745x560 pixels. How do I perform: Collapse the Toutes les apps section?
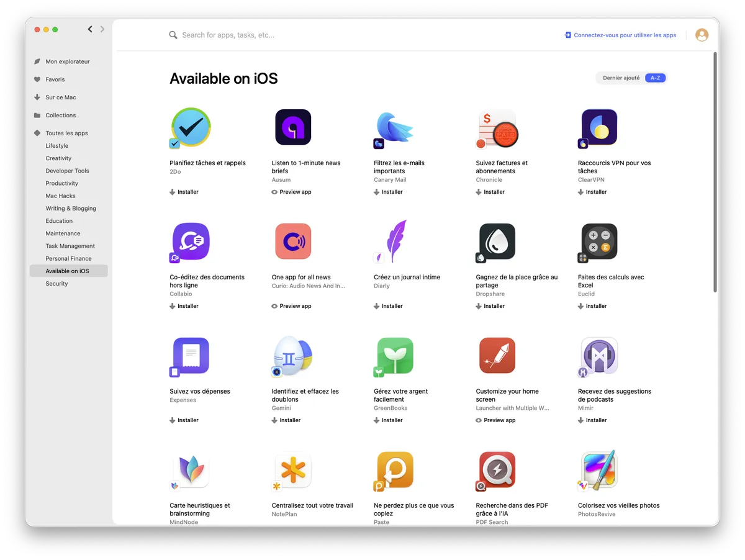(37, 133)
